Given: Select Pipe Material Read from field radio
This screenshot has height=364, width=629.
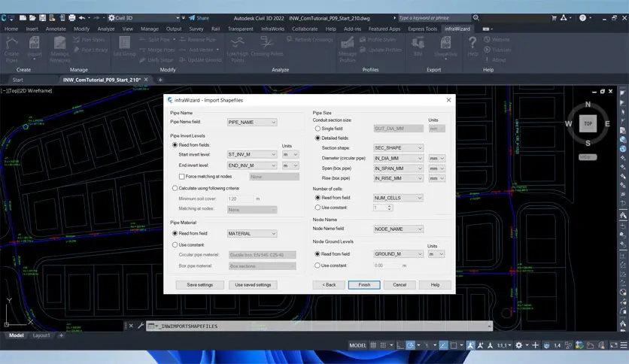Looking at the screenshot, I should [175, 233].
